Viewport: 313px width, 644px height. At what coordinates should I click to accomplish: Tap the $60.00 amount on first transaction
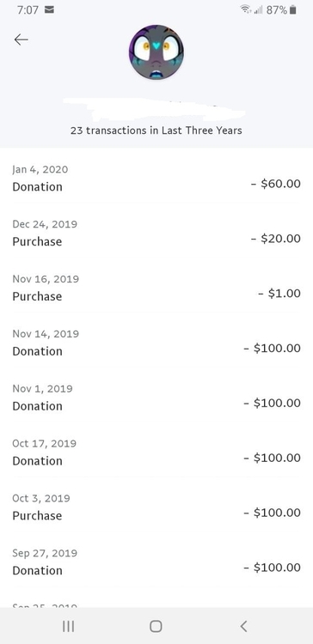pyautogui.click(x=276, y=184)
